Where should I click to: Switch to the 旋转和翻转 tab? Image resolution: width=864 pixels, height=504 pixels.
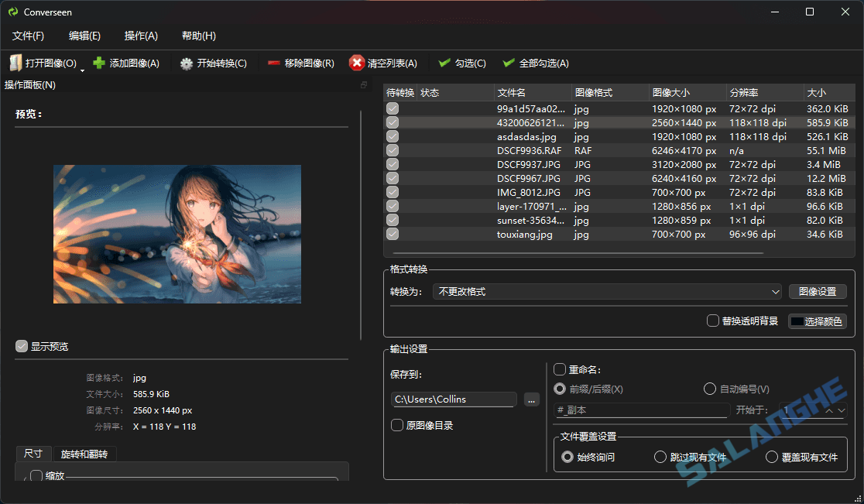tap(84, 454)
